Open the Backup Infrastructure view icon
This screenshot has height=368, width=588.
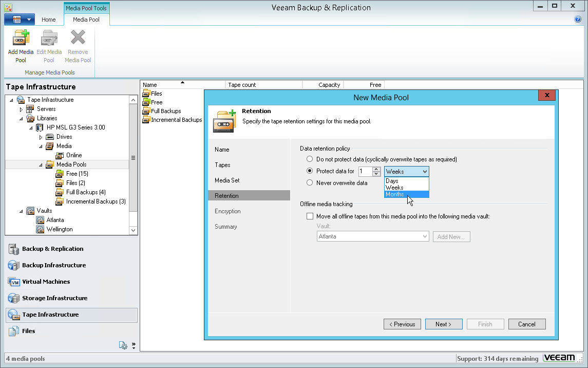click(x=13, y=266)
